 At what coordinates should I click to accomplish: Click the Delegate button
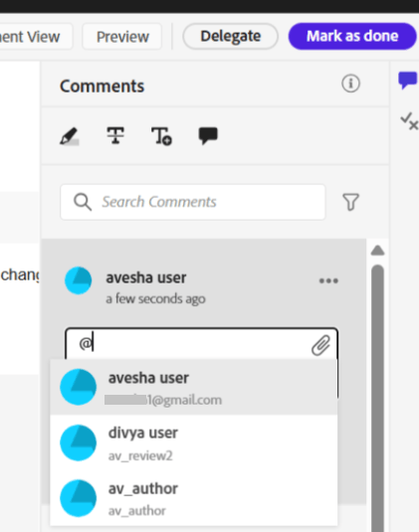231,37
